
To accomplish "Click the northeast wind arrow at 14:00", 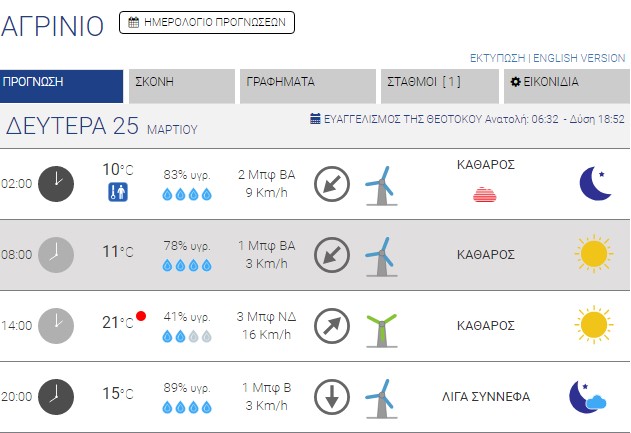I will click(331, 326).
